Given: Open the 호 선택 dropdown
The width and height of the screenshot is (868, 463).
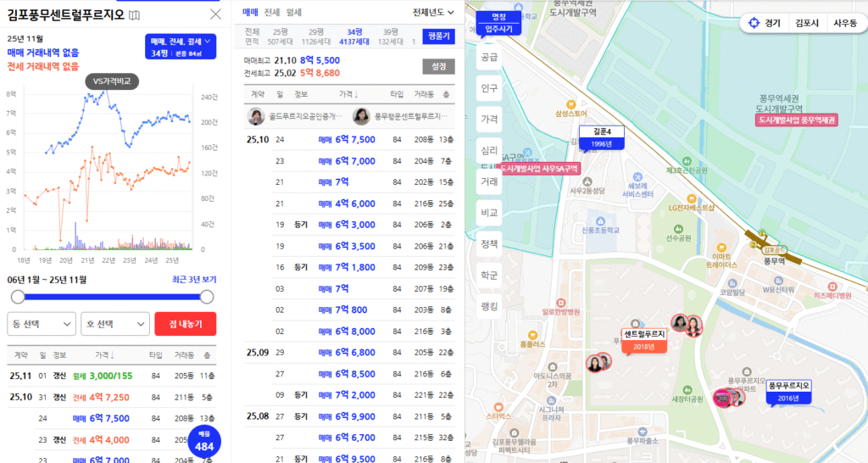Looking at the screenshot, I should (x=115, y=324).
